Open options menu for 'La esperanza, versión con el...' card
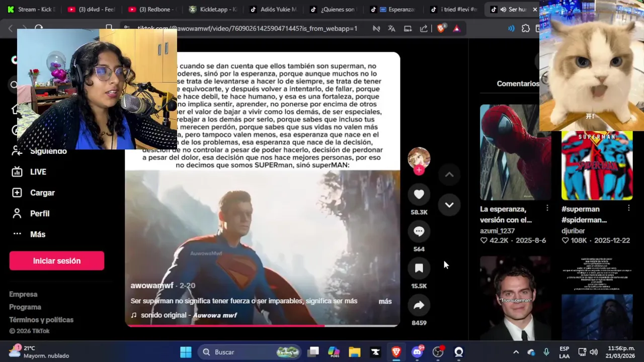Screen dimensions: 644x362 pyautogui.click(x=547, y=208)
